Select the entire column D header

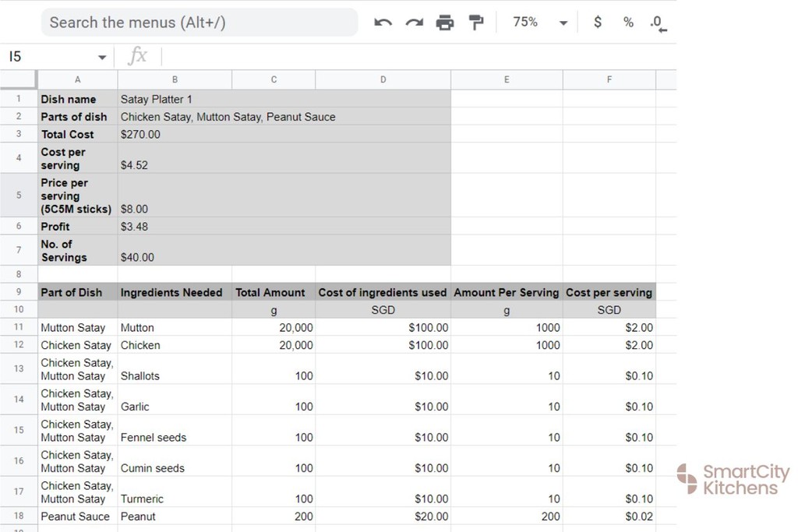[x=383, y=79]
